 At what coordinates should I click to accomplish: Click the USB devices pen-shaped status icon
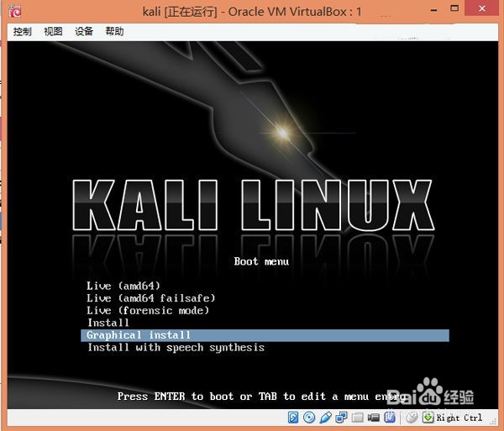pyautogui.click(x=325, y=418)
